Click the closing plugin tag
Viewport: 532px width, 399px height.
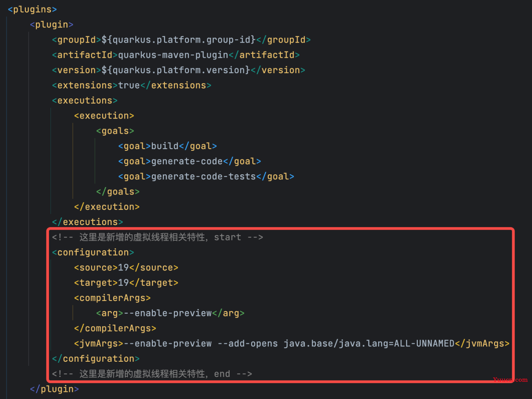pos(54,389)
